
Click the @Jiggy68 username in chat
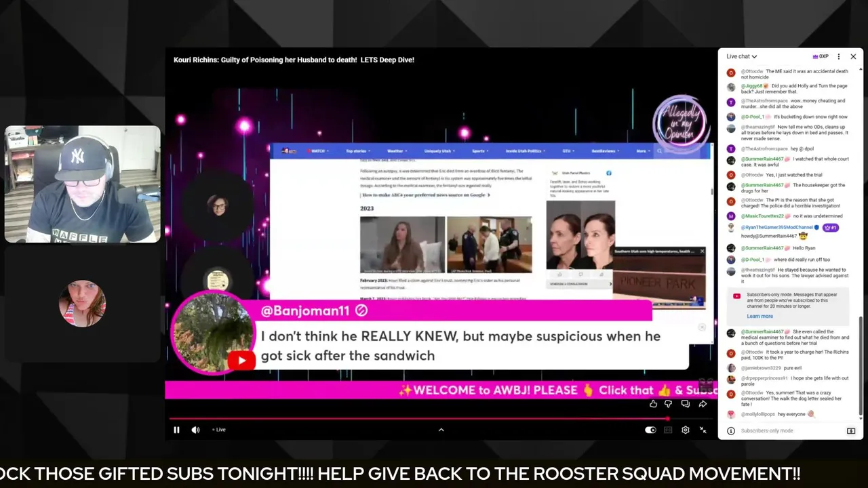click(751, 86)
